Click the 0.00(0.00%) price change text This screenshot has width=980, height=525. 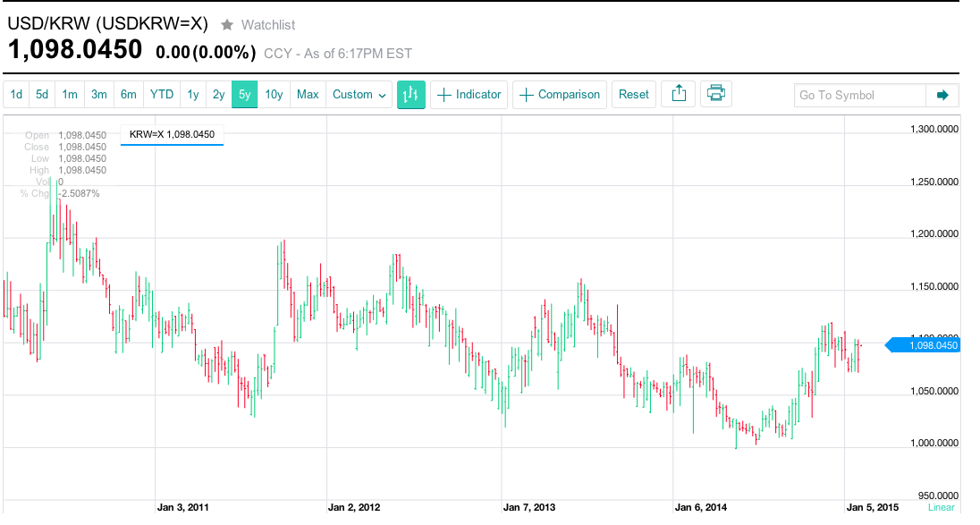tap(206, 52)
